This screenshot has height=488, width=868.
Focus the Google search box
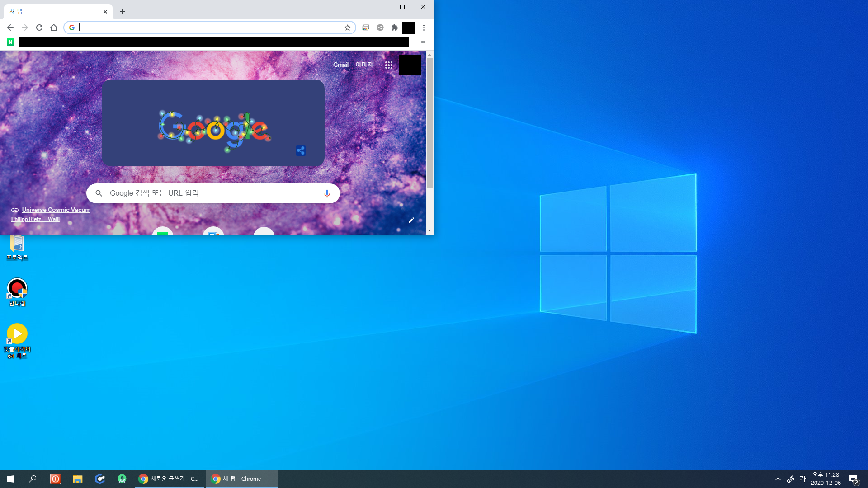(x=213, y=193)
